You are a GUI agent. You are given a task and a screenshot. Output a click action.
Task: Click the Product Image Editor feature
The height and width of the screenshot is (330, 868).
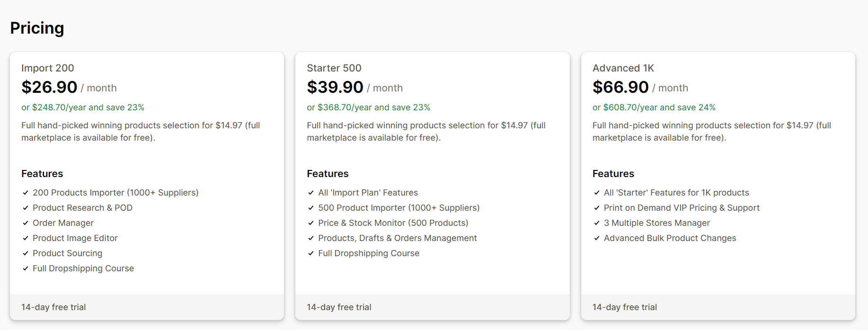tap(75, 238)
